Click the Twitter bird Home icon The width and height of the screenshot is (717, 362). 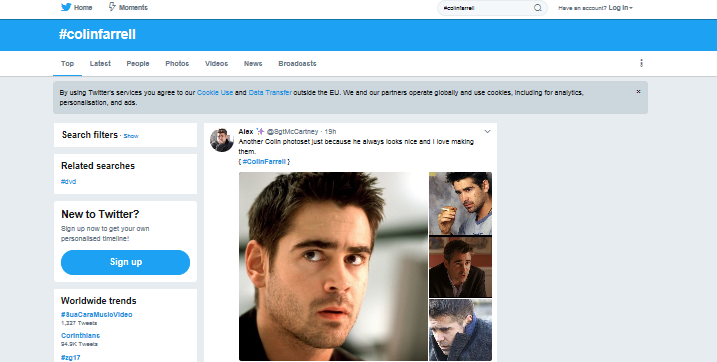pyautogui.click(x=66, y=7)
